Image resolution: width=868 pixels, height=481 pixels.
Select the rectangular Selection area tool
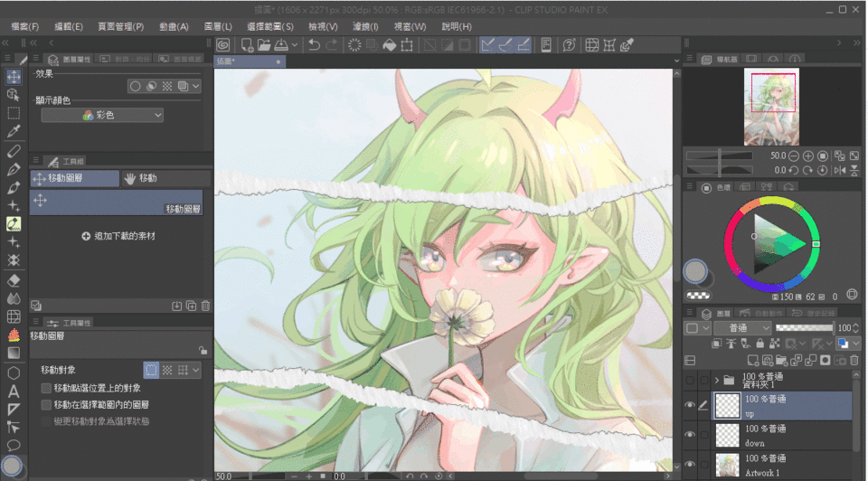[14, 113]
